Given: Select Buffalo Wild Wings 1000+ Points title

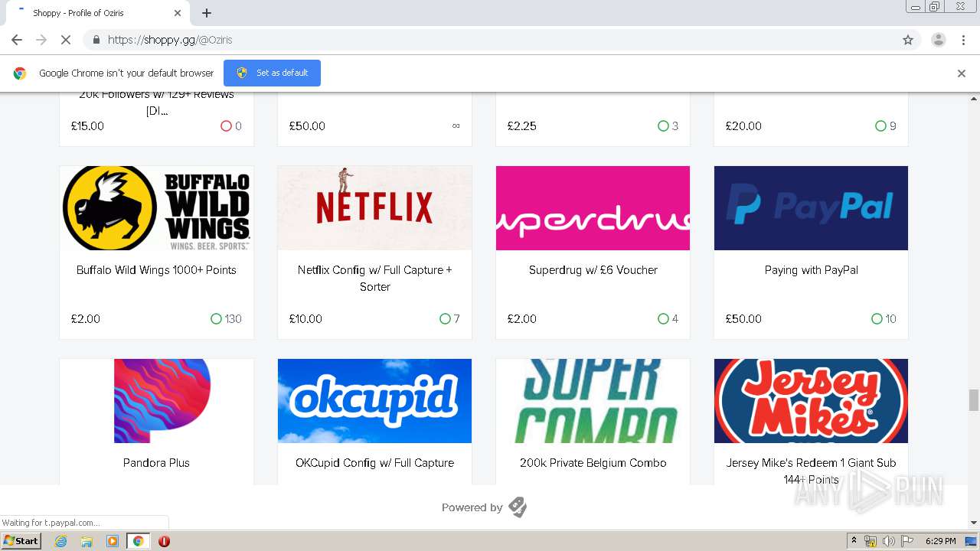Looking at the screenshot, I should click(x=156, y=270).
